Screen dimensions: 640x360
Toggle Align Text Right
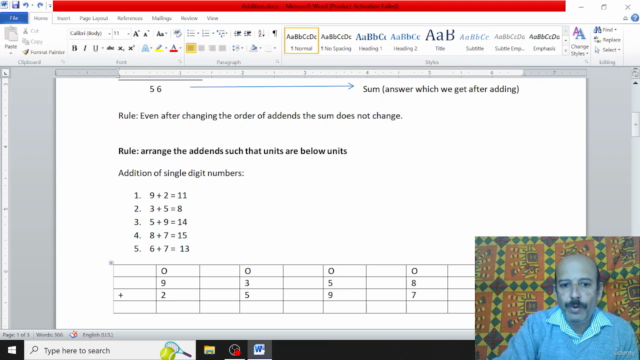[x=212, y=49]
